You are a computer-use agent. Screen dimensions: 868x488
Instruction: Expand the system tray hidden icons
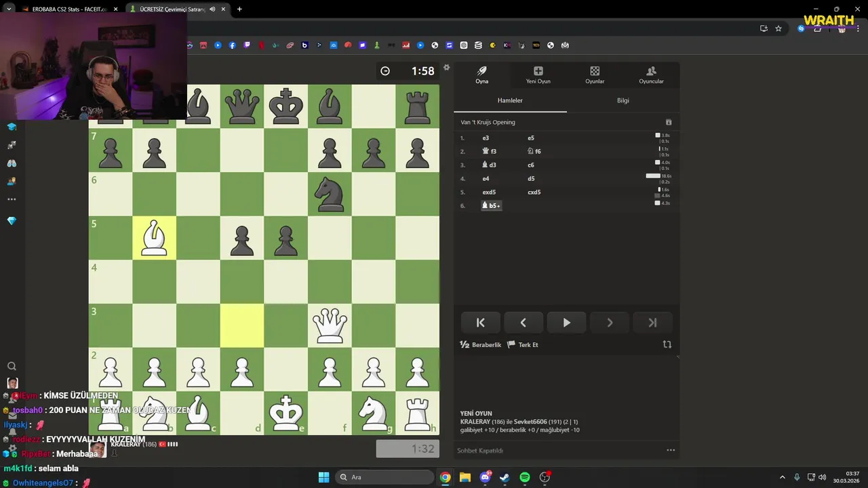[782, 477]
